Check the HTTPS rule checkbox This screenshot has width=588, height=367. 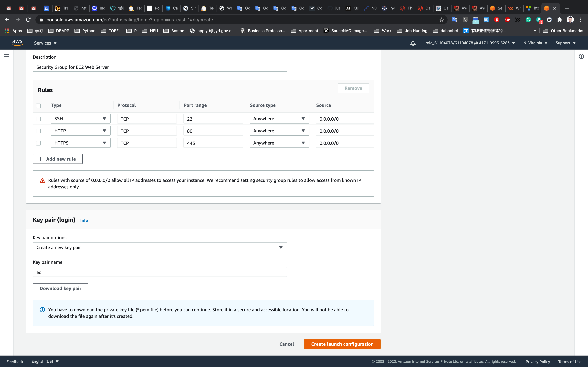tap(38, 143)
